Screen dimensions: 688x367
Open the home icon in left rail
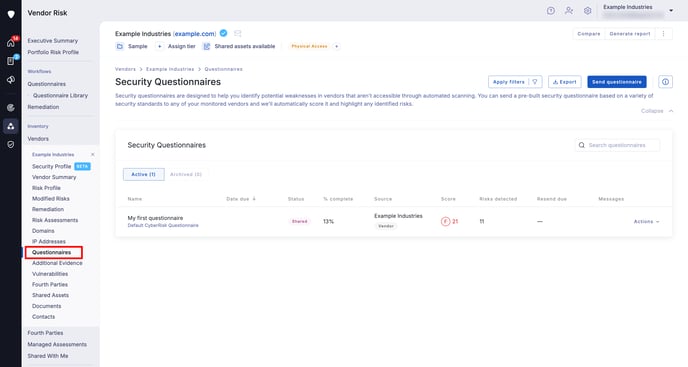11,43
